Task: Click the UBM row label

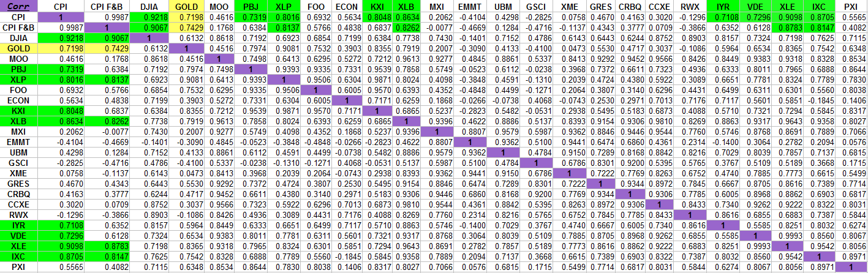Action: (18, 152)
